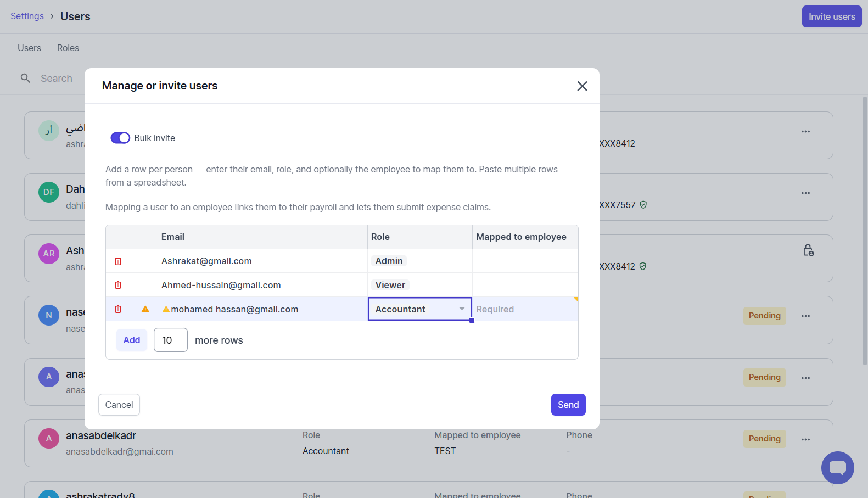Screen dimensions: 868x498
Task: Change the Viewer role for Ahmed-hussain
Action: point(390,285)
